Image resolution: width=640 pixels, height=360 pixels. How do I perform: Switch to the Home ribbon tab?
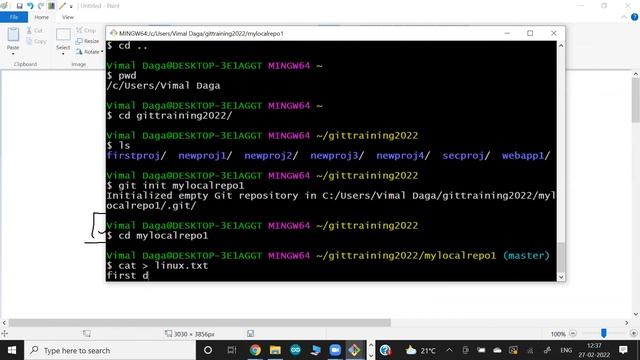[41, 17]
